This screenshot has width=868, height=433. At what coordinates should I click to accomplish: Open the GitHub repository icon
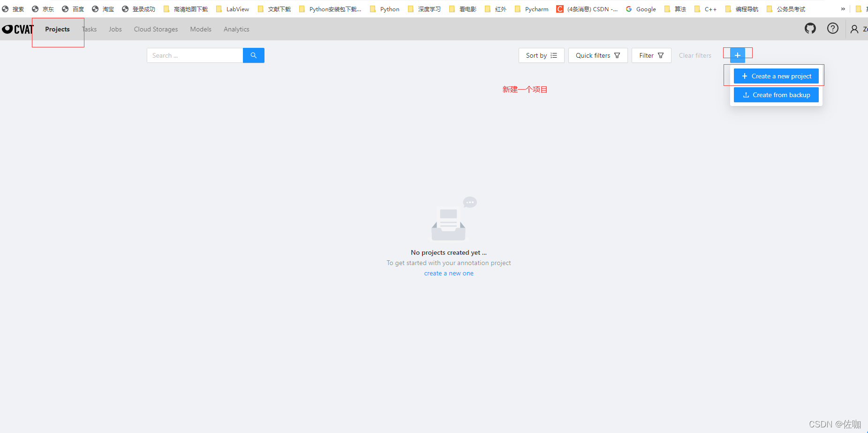(x=810, y=29)
